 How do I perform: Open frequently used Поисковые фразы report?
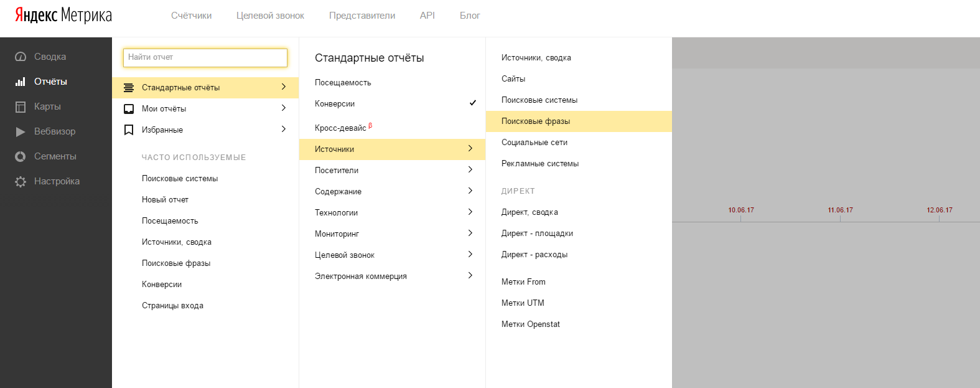176,263
